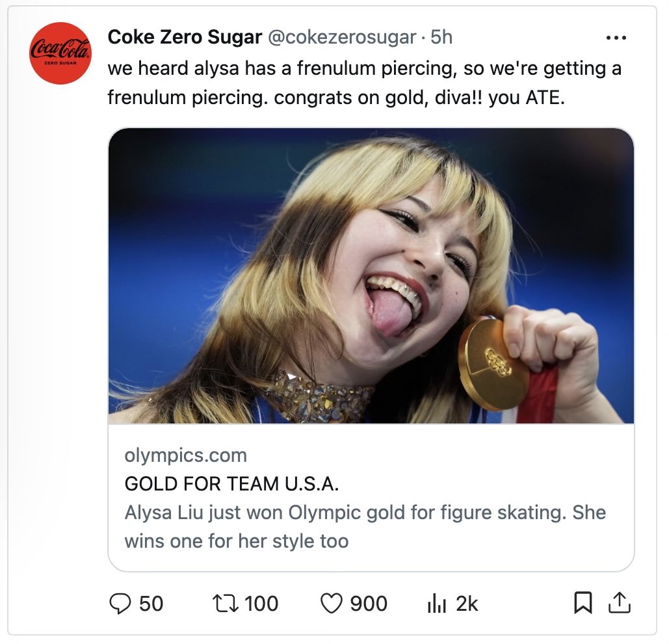
Task: Click the 2k views count
Action: 467,604
